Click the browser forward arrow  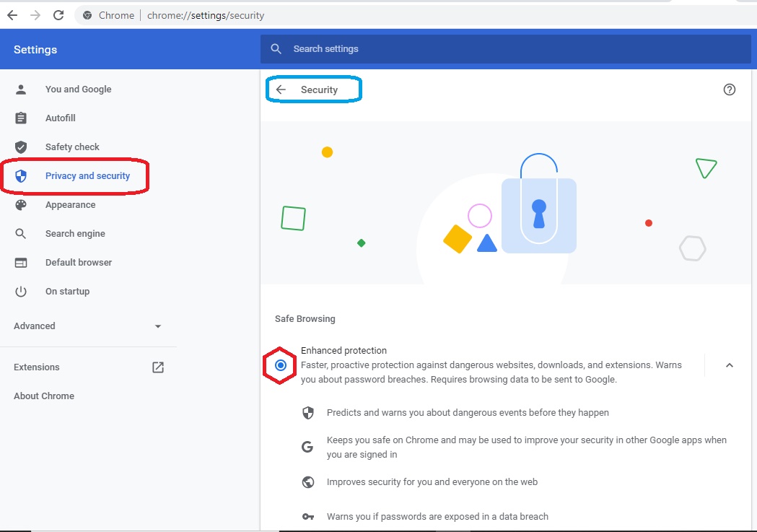point(35,15)
